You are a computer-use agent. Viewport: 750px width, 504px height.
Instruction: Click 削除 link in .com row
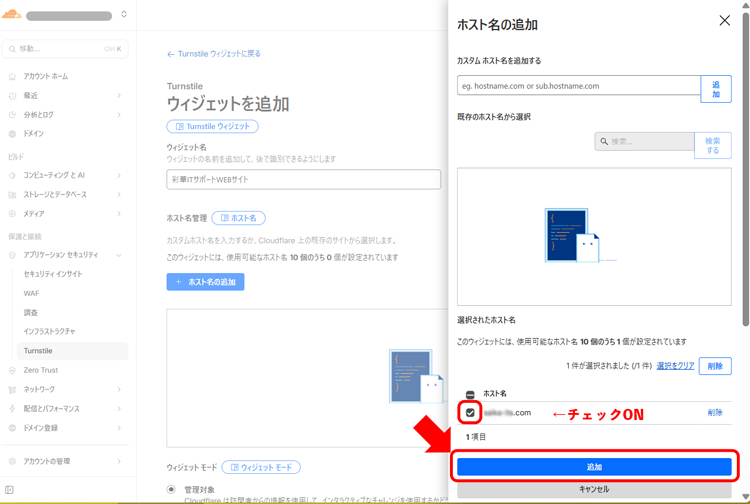point(715,413)
